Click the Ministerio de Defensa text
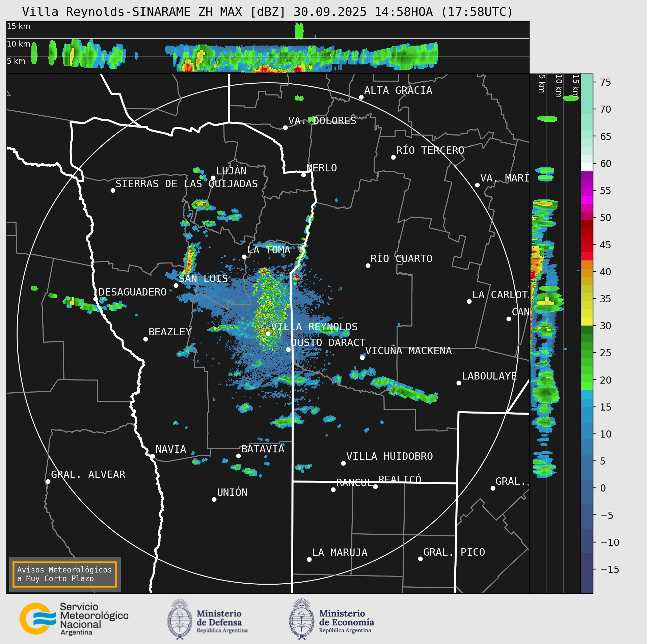 tap(222, 622)
